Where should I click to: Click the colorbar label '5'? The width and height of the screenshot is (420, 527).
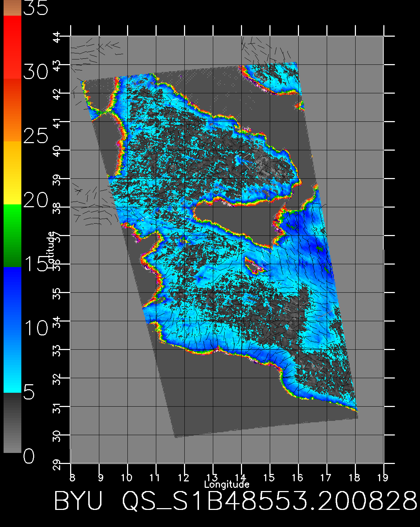click(29, 392)
